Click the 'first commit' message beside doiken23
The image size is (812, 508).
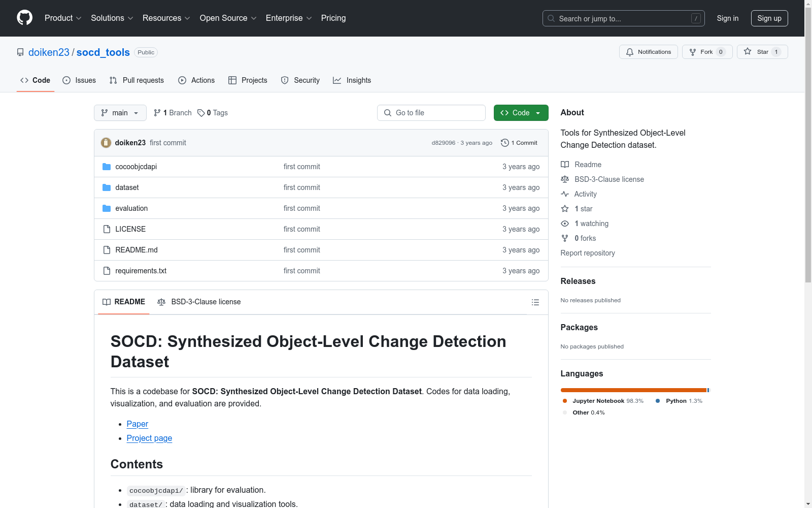coord(168,143)
